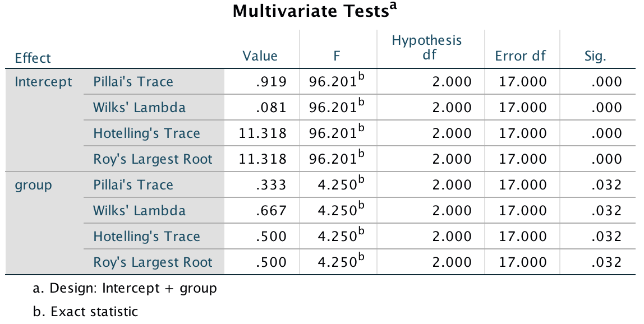
Task: Select Sig. cell for group Pillai's Trace
Action: [x=606, y=185]
